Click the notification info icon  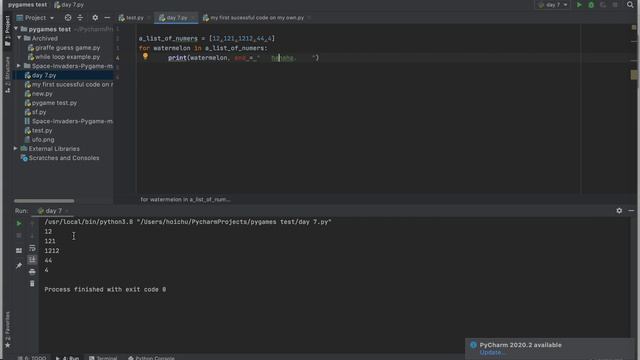[x=473, y=345]
